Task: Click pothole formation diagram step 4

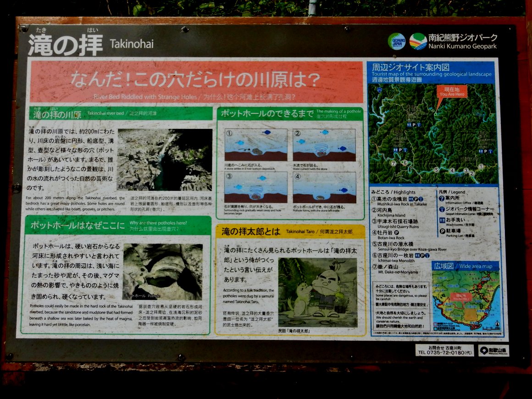Action: (324, 188)
